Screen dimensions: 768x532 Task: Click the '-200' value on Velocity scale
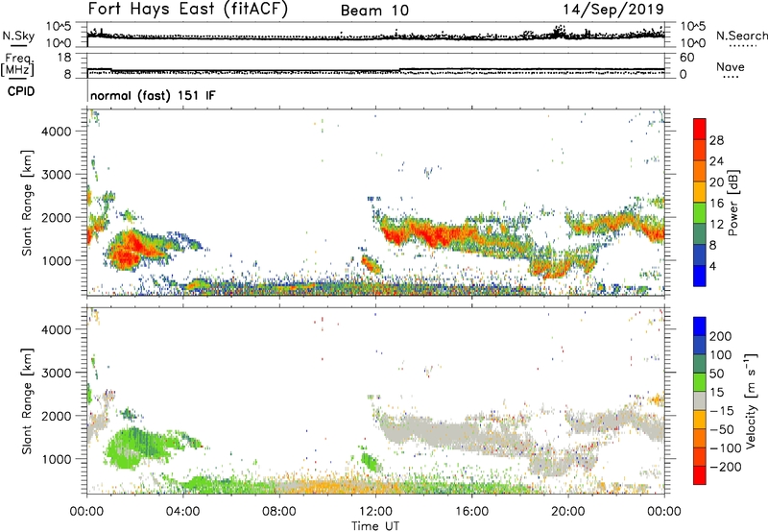click(x=726, y=467)
